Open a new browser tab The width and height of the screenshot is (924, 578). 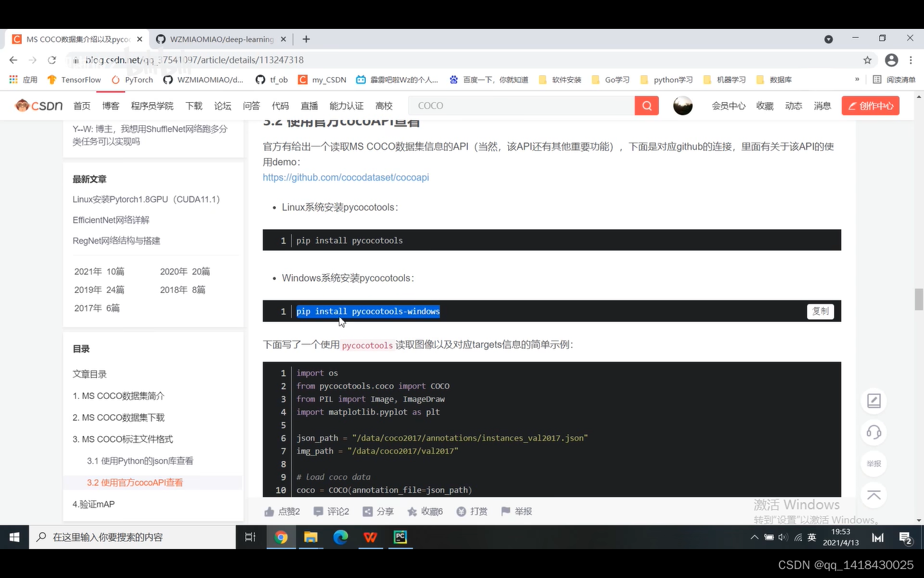pyautogui.click(x=306, y=39)
